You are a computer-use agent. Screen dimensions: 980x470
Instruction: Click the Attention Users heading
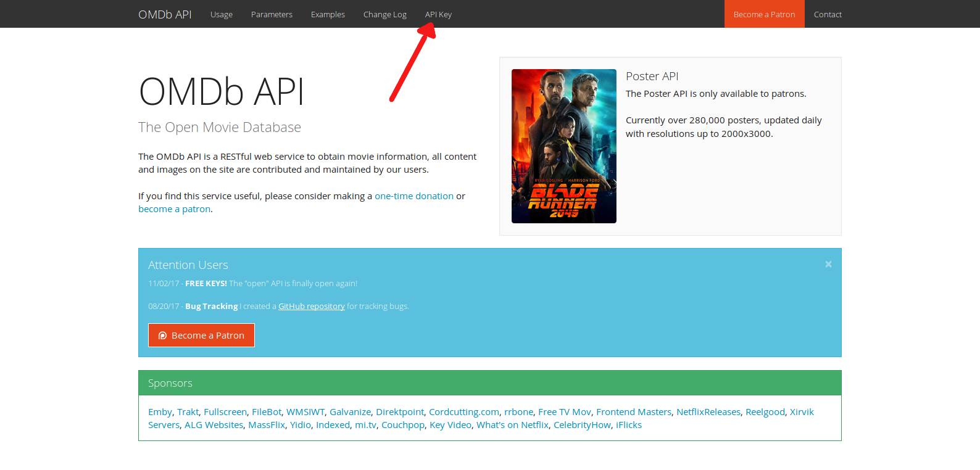188,265
